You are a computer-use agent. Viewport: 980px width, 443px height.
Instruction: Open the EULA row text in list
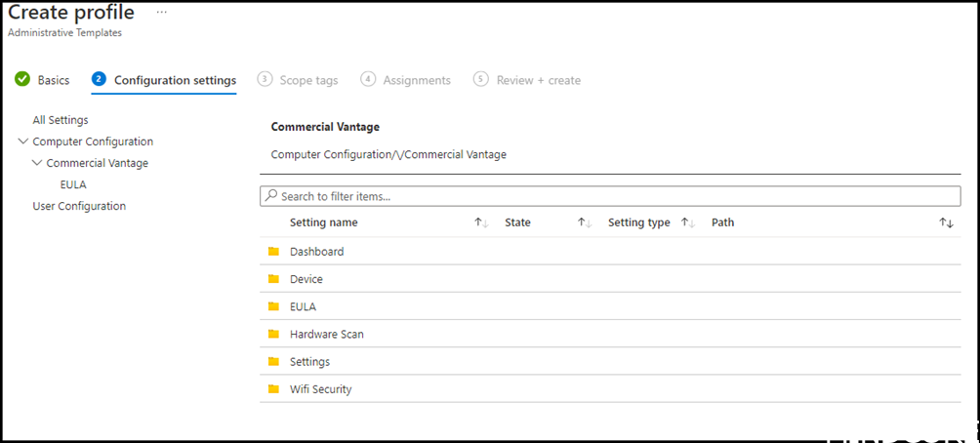pyautogui.click(x=304, y=306)
